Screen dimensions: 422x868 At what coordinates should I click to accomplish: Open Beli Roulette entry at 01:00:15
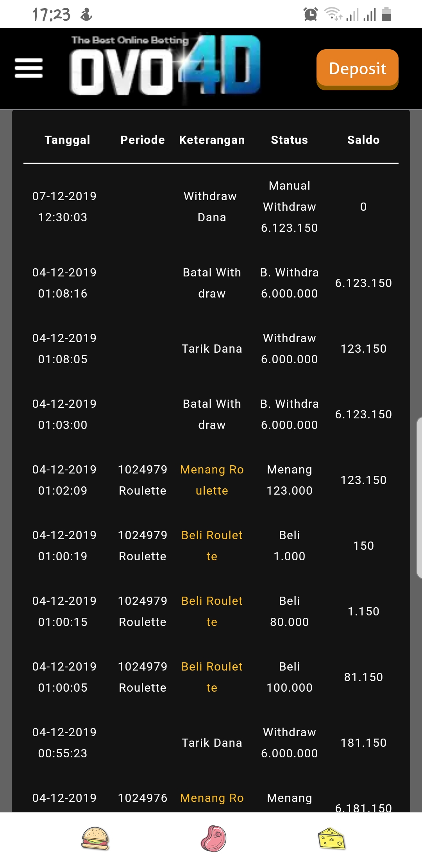point(212,611)
